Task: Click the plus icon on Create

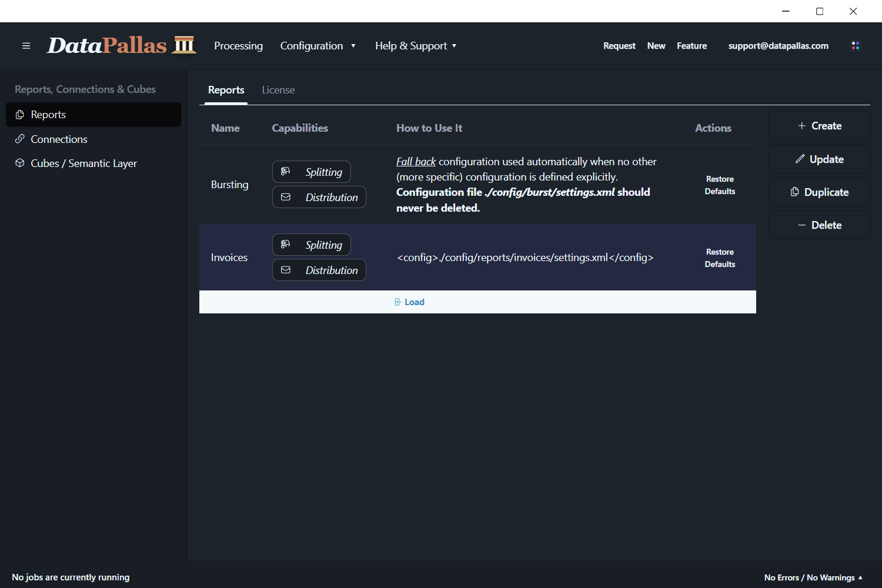Action: pos(801,126)
